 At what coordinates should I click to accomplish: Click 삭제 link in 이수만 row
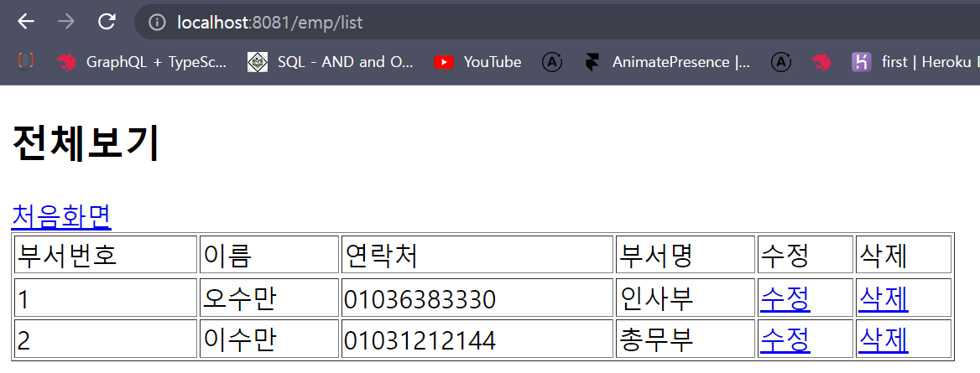tap(884, 339)
